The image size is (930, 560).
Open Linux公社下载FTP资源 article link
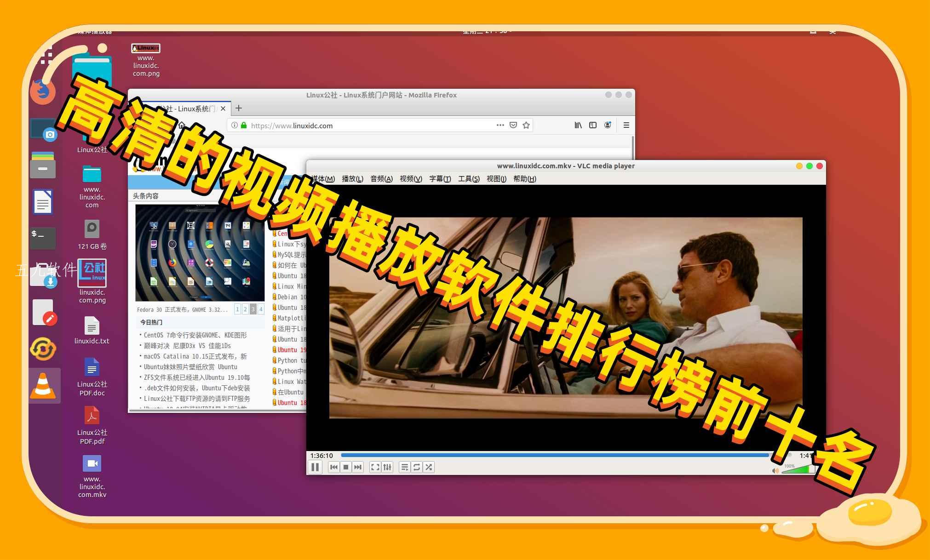pos(197,399)
